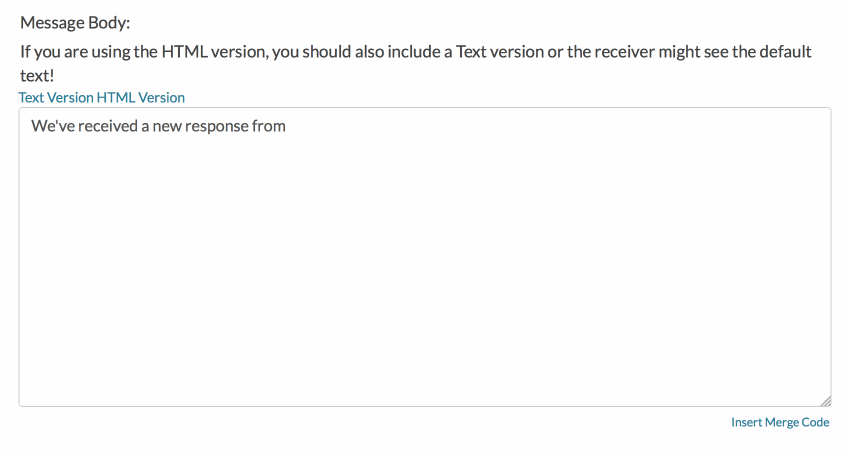This screenshot has height=456, width=844.
Task: Click the word "new" in the message
Action: tap(164, 126)
